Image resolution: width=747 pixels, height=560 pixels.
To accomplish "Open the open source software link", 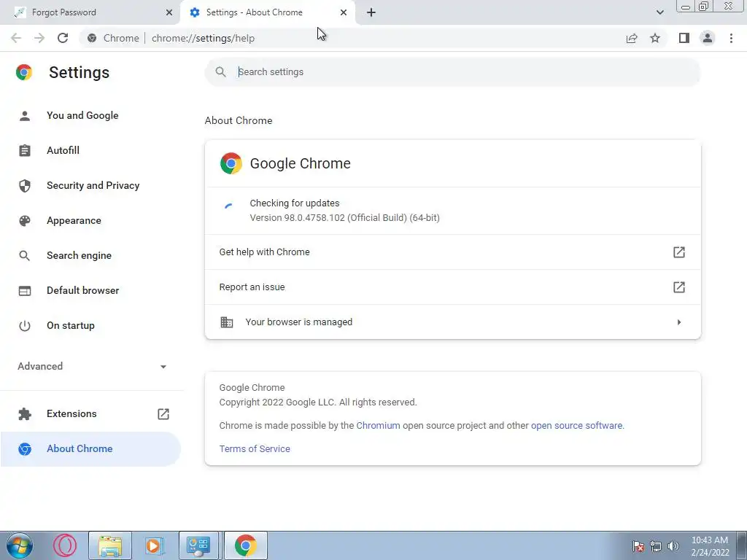I will [x=576, y=426].
